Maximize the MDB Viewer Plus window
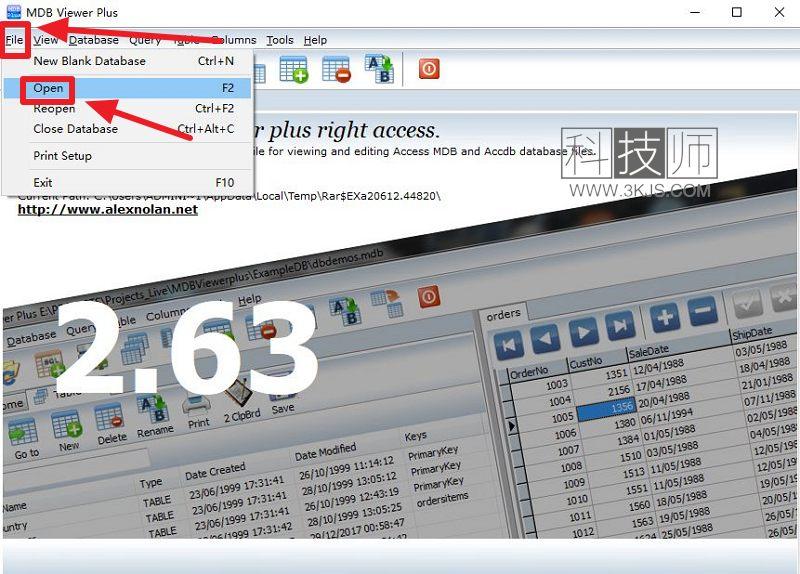The image size is (800, 574). pyautogui.click(x=736, y=12)
